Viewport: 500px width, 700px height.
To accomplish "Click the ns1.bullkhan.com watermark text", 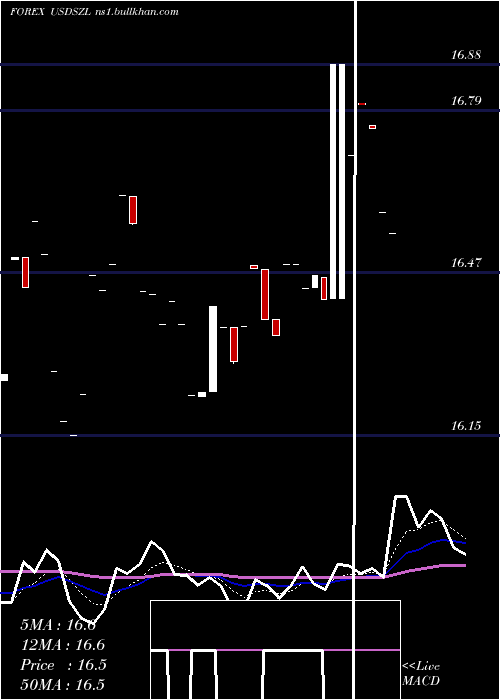I will coord(137,12).
